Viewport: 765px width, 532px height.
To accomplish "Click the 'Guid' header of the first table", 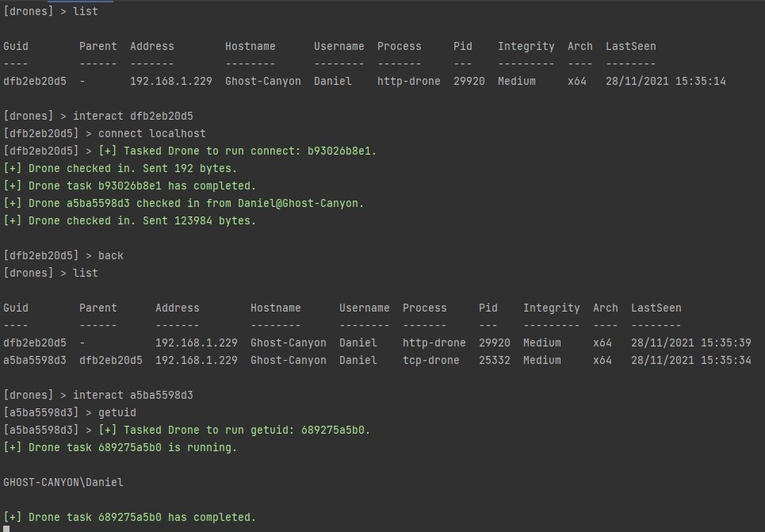I will 16,46.
